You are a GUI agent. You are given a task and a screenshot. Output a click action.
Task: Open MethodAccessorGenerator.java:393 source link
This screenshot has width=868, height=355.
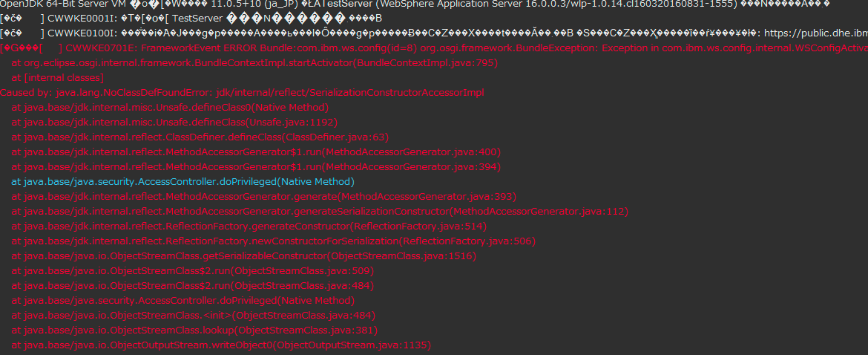click(x=428, y=197)
